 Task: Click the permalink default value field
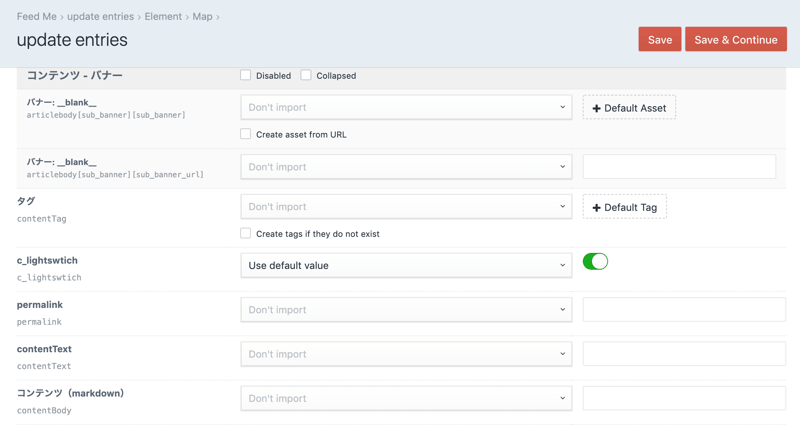click(x=684, y=310)
